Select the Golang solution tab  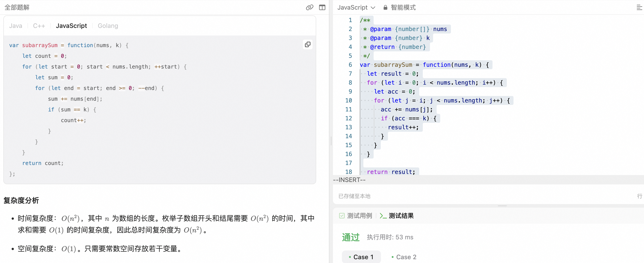click(x=108, y=26)
